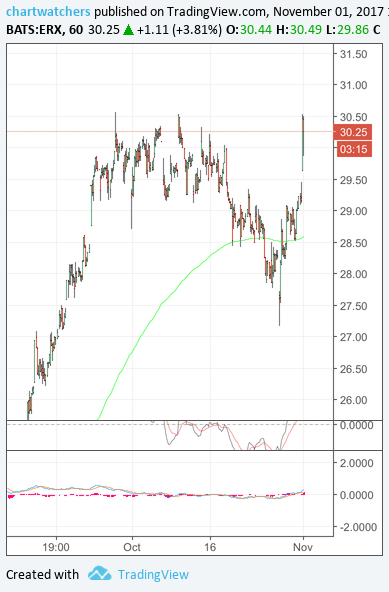Click the 26.50 price axis label

[x=353, y=369]
